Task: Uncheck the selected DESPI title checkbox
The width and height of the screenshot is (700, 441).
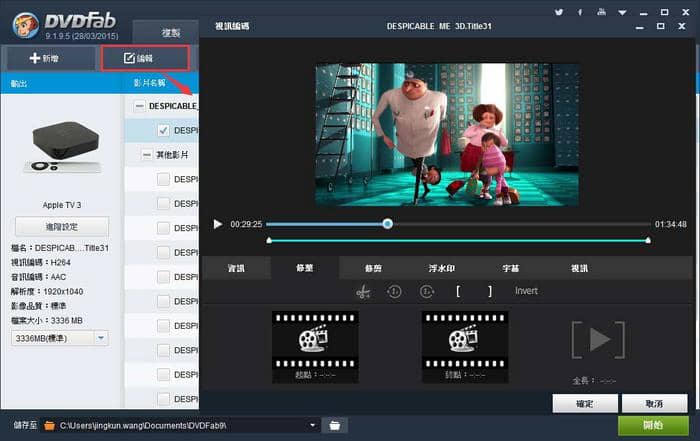Action: click(x=163, y=130)
